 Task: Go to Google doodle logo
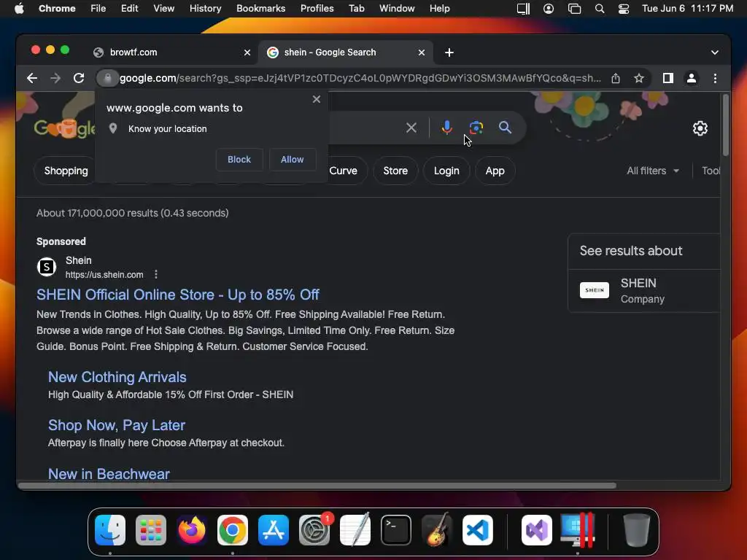pyautogui.click(x=64, y=128)
